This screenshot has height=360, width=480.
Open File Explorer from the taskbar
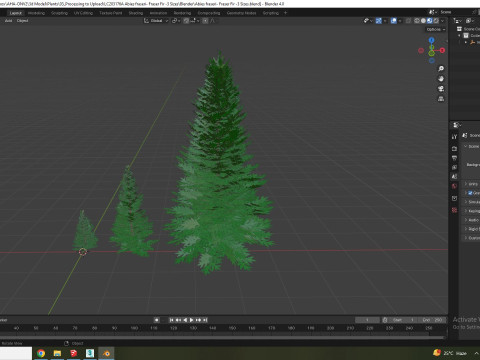pyautogui.click(x=57, y=353)
